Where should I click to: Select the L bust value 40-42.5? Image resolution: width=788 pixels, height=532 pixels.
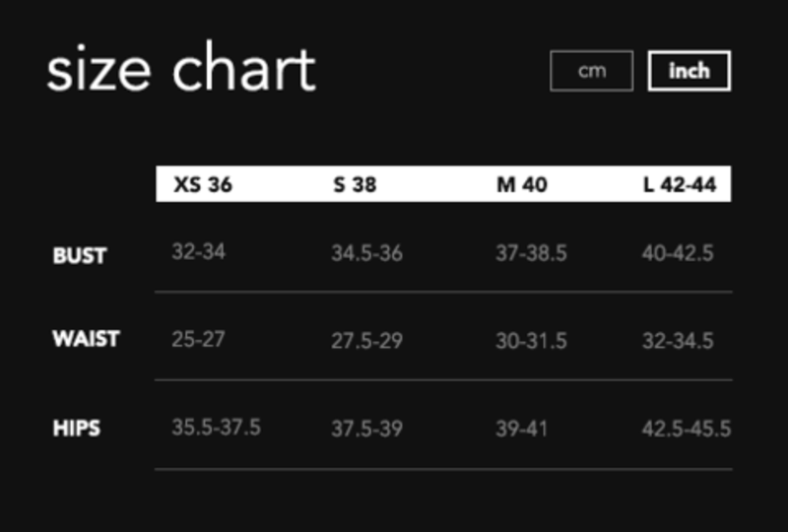678,253
